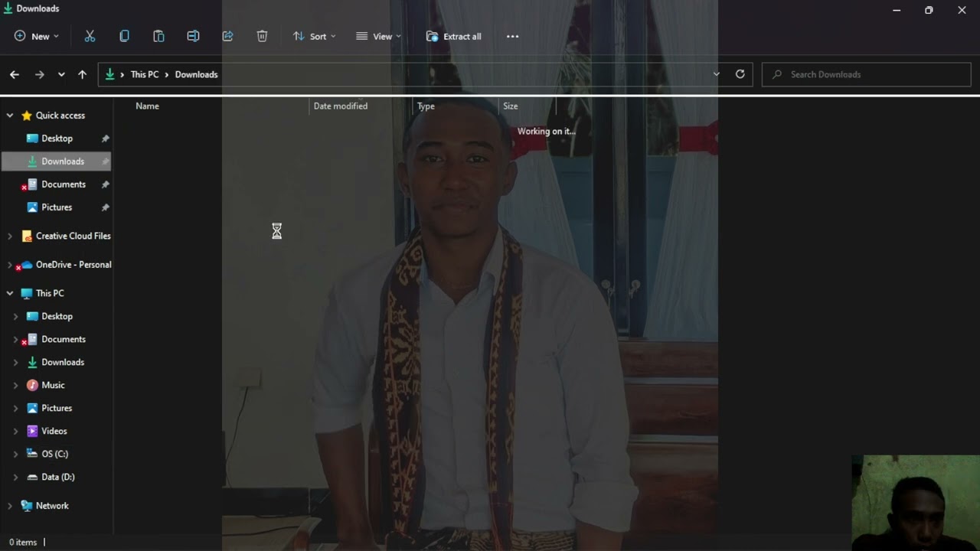The image size is (980, 551).
Task: Click the Music note icon
Action: 32,385
